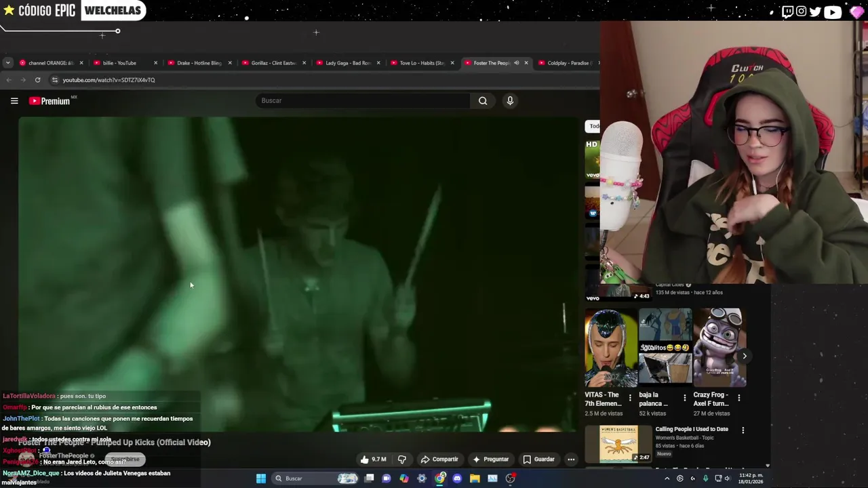Viewport: 868px width, 488px height.
Task: Open options menu for VITAS short
Action: (x=630, y=398)
